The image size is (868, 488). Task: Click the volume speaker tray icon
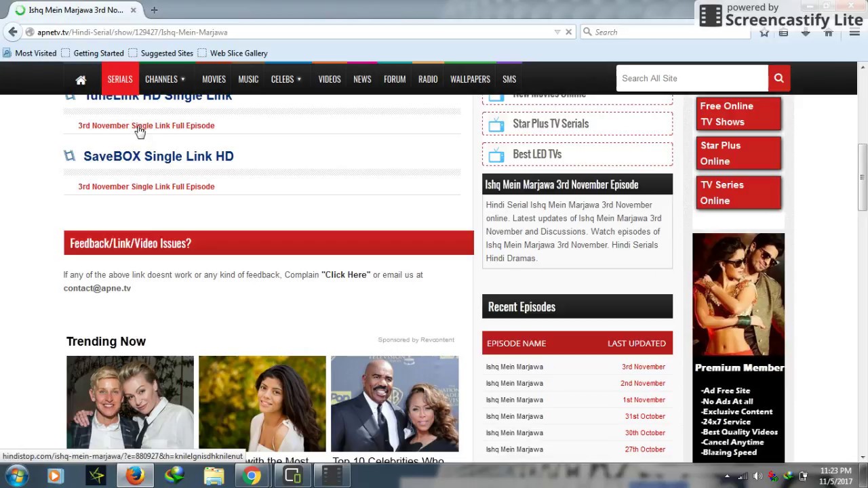point(757,476)
